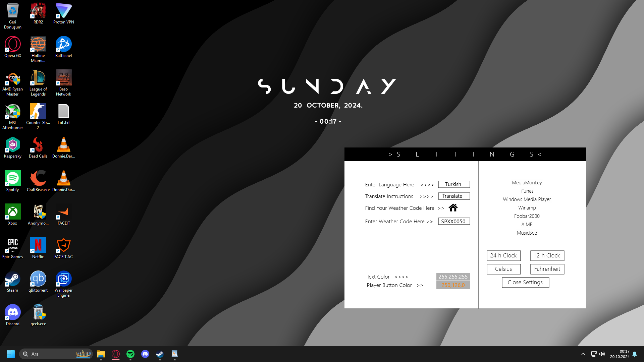The image size is (644, 362).
Task: Choose Foobar2000 from the player list
Action: (527, 216)
